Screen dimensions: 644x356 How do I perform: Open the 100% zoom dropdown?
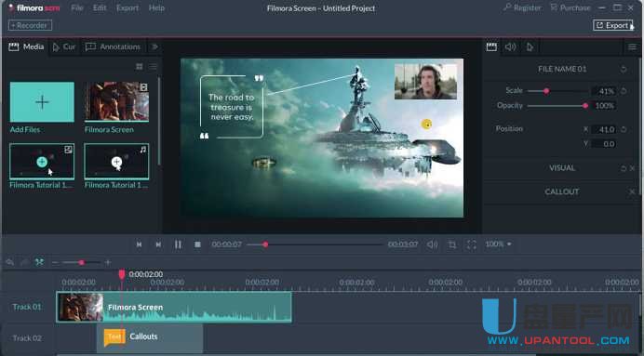coord(498,244)
